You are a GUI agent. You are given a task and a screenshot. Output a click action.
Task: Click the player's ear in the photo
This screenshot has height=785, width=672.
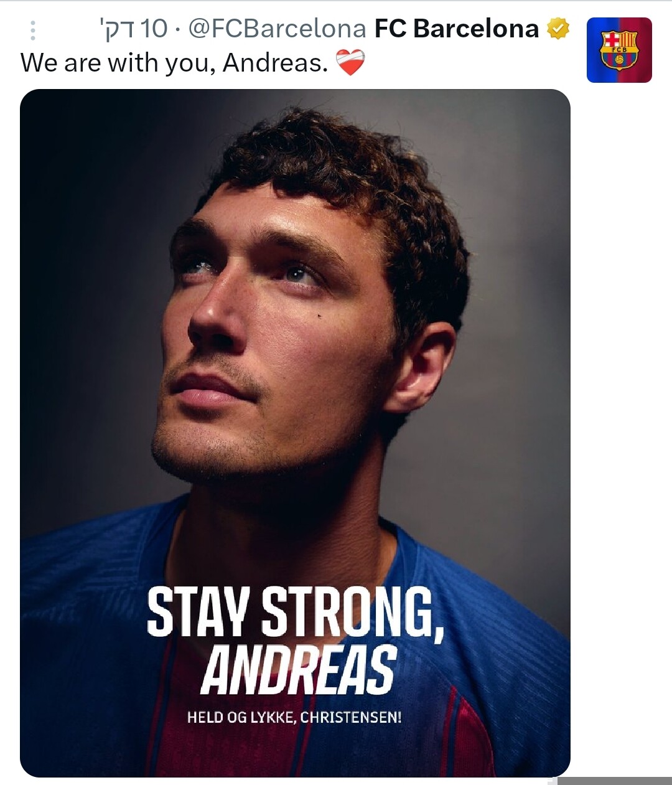click(x=422, y=367)
